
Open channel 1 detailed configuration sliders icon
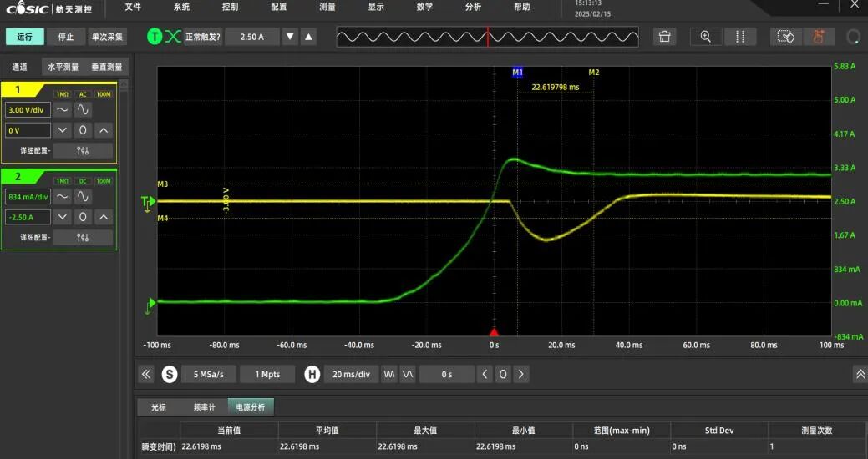pos(83,150)
